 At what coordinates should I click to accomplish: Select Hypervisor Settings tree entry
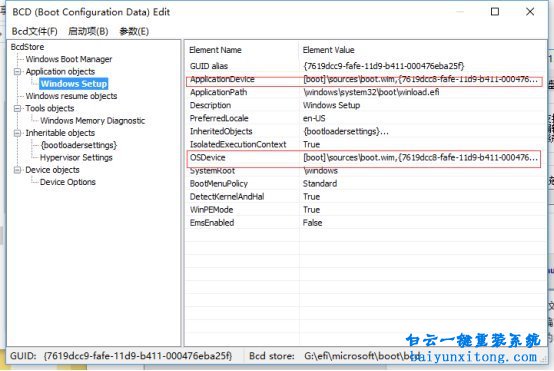coord(76,158)
